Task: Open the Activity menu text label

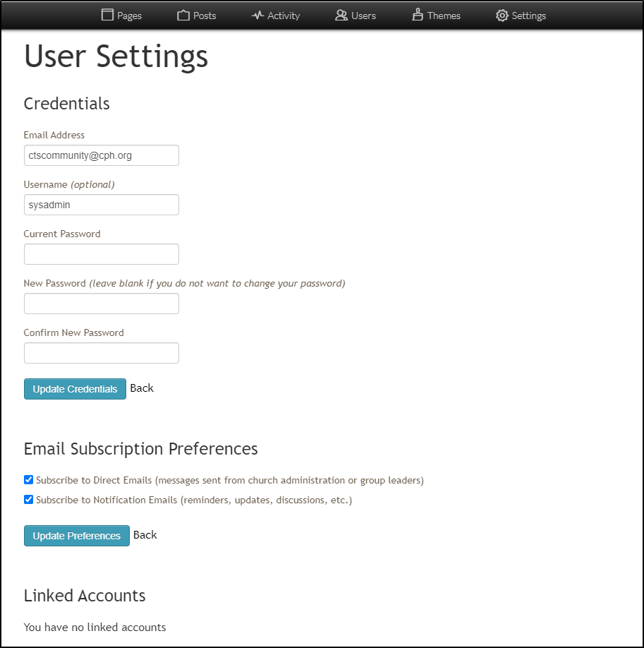Action: point(284,16)
